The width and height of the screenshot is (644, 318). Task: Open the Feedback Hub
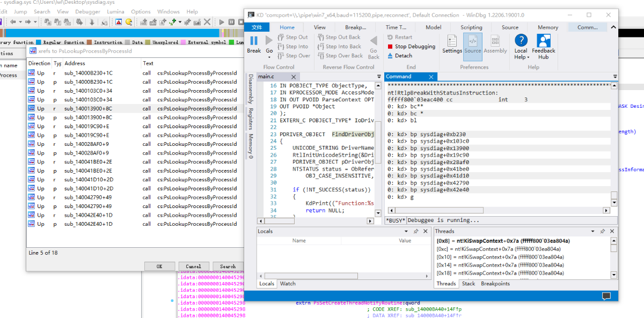click(x=543, y=43)
